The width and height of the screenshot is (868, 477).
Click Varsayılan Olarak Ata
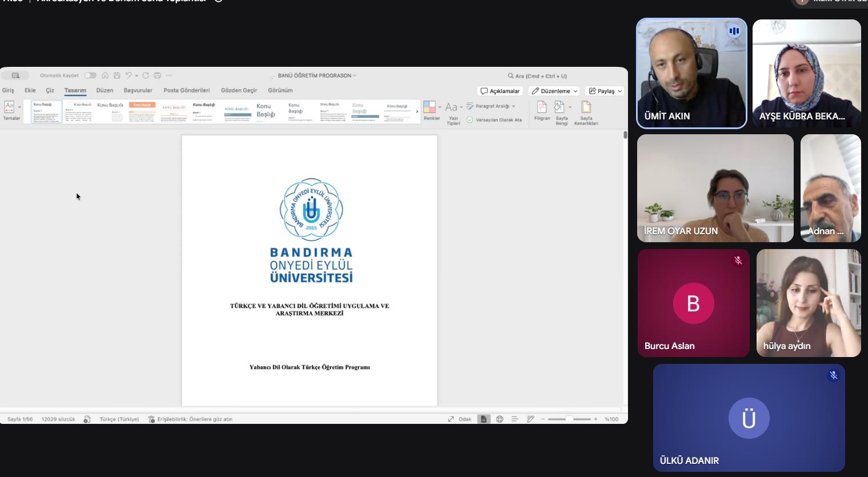pyautogui.click(x=494, y=120)
